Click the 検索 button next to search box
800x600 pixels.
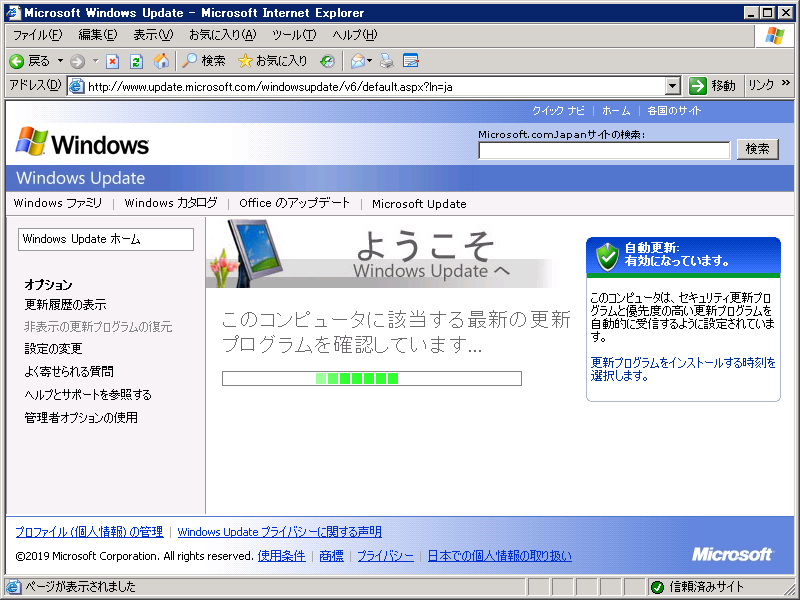click(757, 149)
